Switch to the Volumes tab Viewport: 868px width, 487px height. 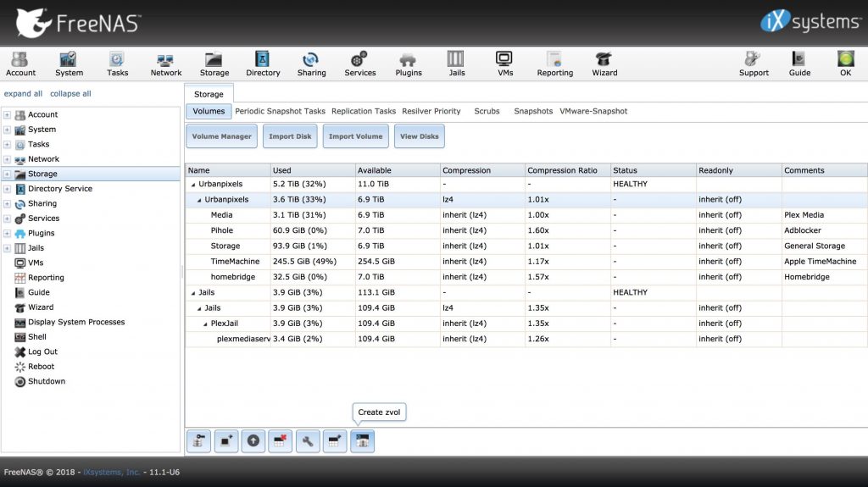point(209,111)
